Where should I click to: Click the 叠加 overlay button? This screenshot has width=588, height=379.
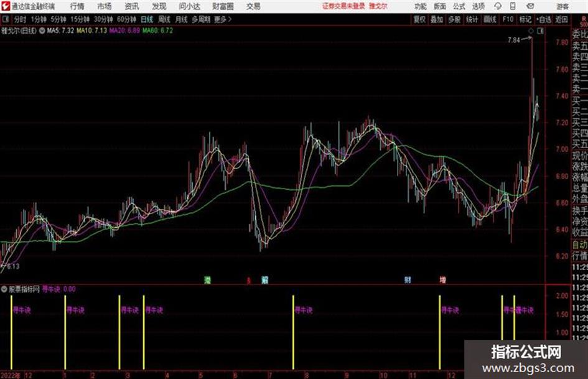click(437, 19)
